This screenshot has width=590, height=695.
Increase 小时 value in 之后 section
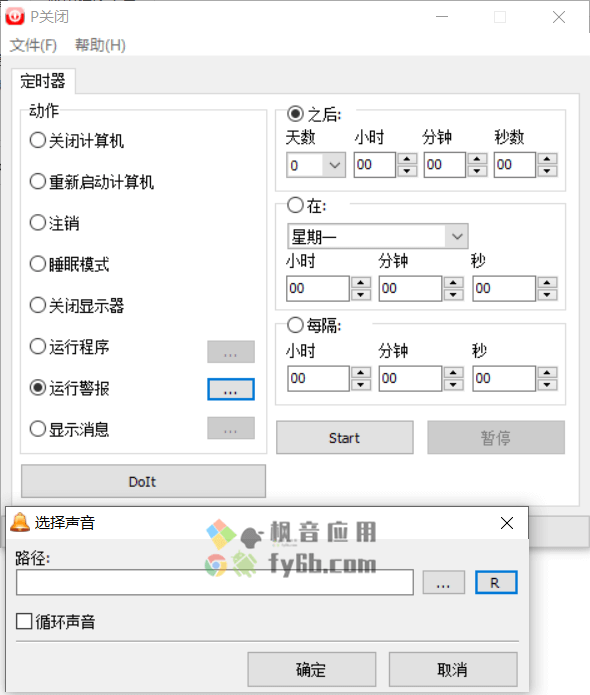[x=407, y=159]
